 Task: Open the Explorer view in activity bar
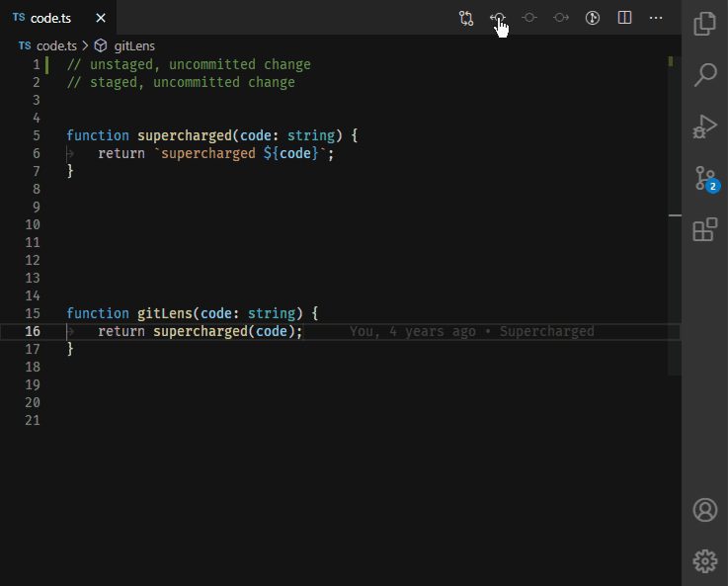[x=704, y=24]
